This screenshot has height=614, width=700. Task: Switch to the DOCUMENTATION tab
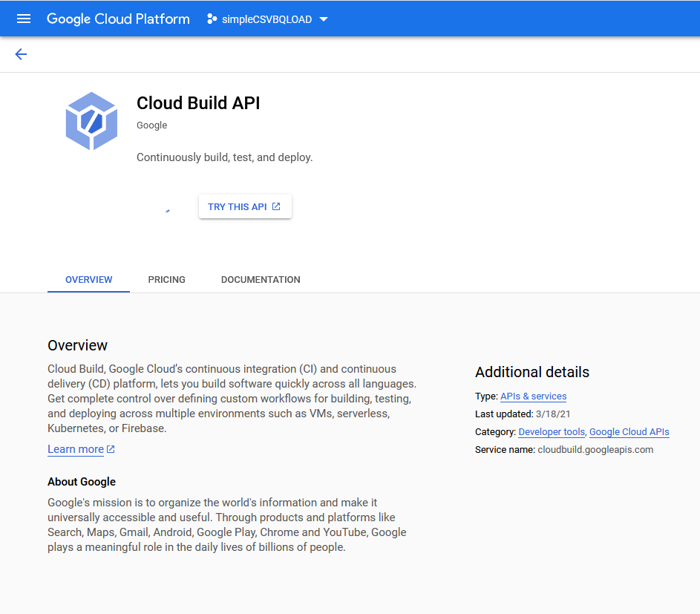[261, 280]
